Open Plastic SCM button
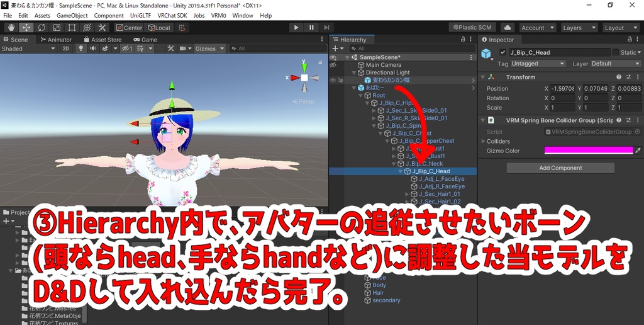644x325 pixels. (x=472, y=28)
